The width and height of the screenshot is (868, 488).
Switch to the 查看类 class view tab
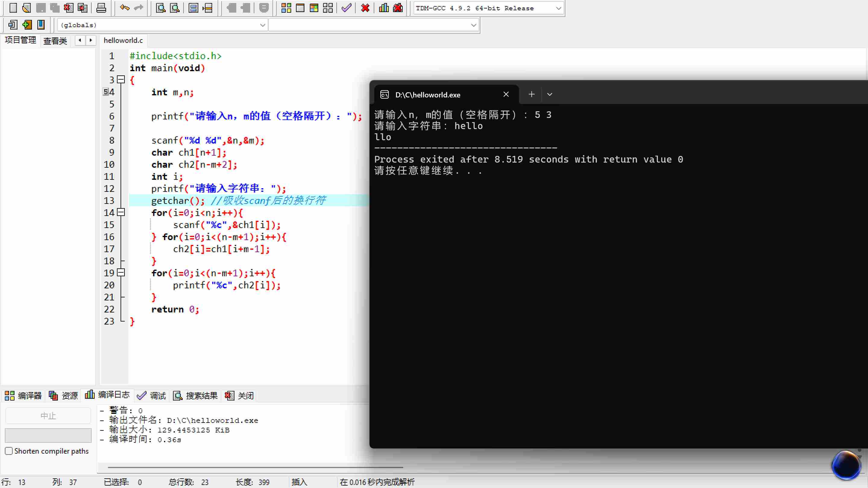pyautogui.click(x=55, y=41)
